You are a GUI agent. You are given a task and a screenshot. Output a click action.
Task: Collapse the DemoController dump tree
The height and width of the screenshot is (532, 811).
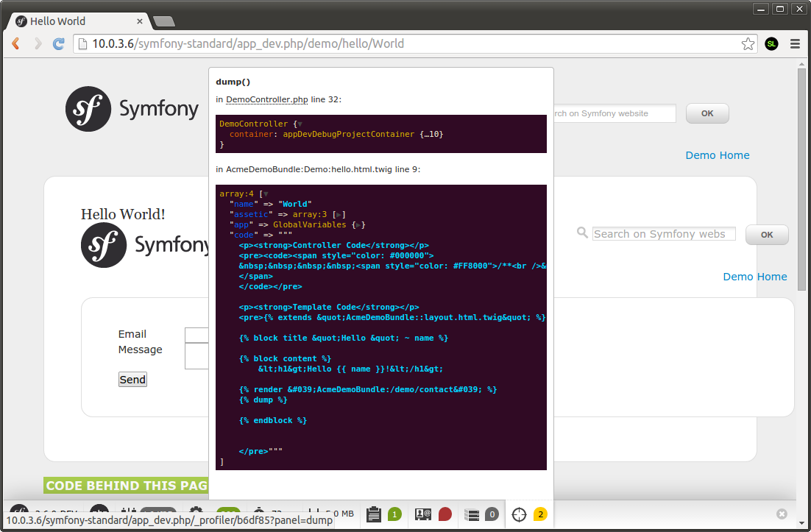coord(300,124)
